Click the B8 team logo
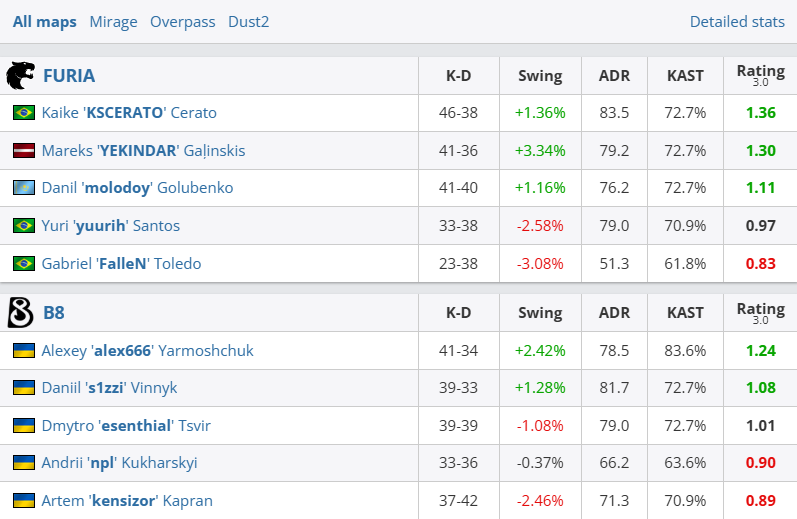Screen dimensions: 797x519 21,313
